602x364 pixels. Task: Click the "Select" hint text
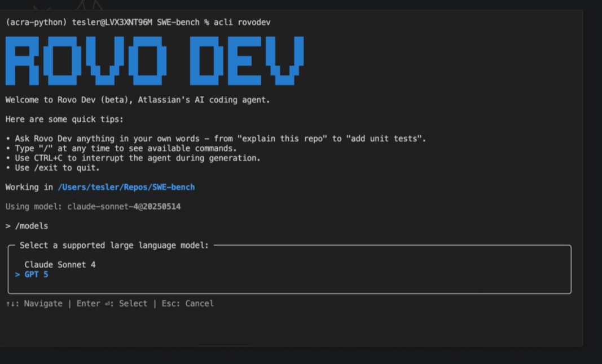(x=133, y=304)
